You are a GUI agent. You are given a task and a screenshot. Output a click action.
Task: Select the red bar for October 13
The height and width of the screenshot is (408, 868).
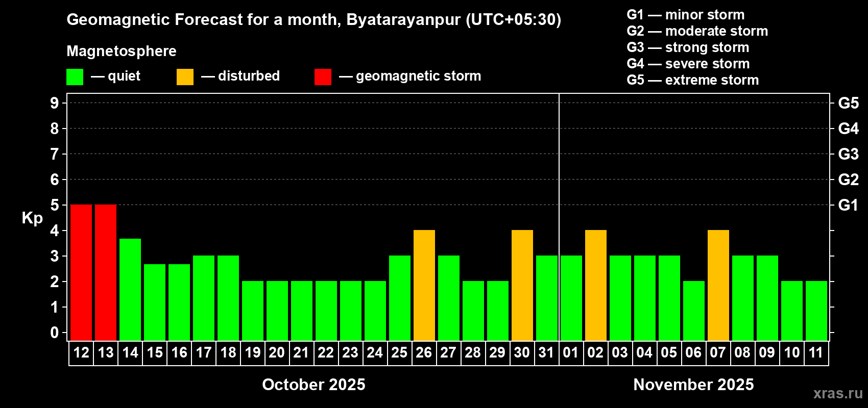click(x=106, y=272)
